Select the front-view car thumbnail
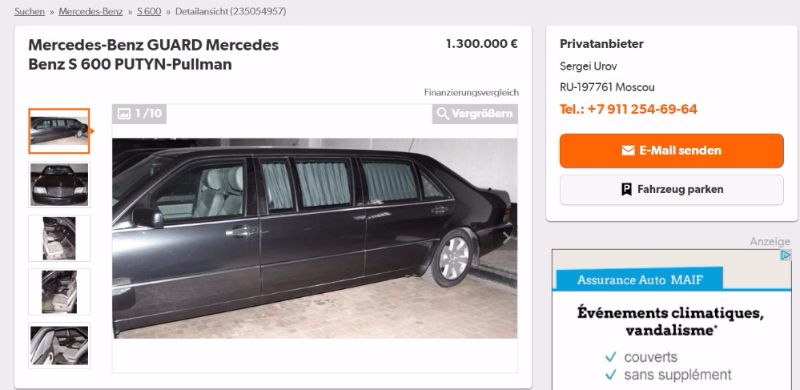Image resolution: width=800 pixels, height=390 pixels. coord(59,185)
